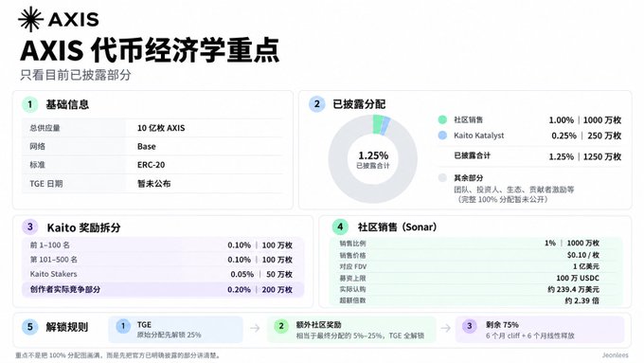Click the value 100 万 USDC

[578, 278]
